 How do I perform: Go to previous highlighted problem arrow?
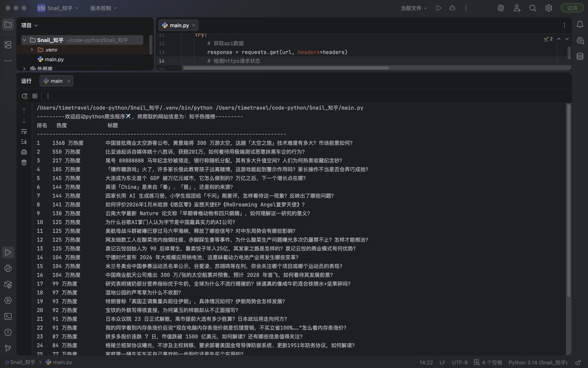(559, 39)
